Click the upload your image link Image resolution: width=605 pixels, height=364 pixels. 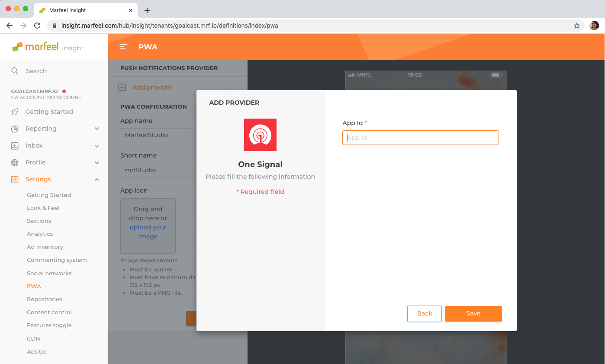(x=148, y=232)
